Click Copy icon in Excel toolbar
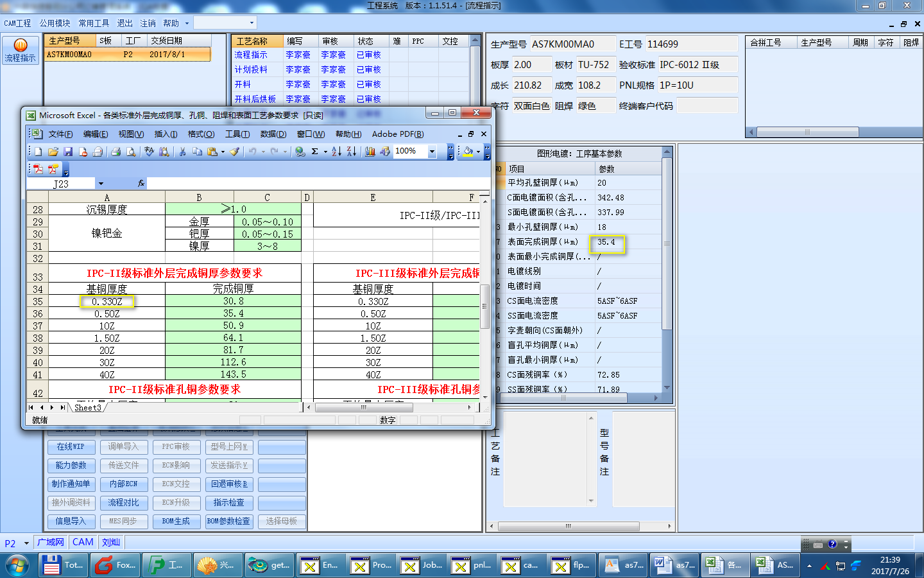The height and width of the screenshot is (578, 924). coord(197,152)
